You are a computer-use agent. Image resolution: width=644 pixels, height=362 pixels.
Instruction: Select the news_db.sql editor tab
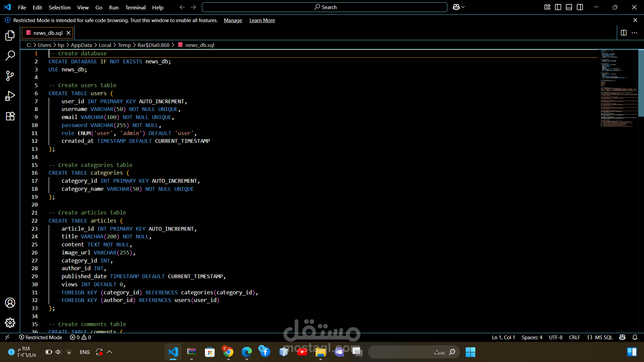[48, 33]
